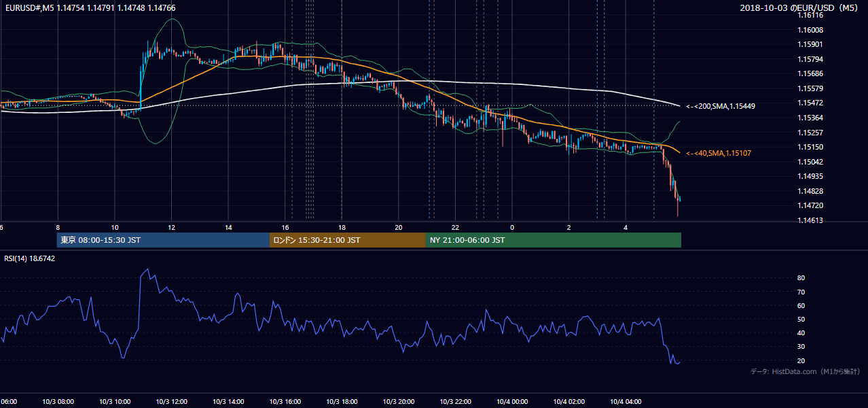The height and width of the screenshot is (408, 868).
Task: Click the 10/4 04:00 time label
Action: click(x=626, y=402)
